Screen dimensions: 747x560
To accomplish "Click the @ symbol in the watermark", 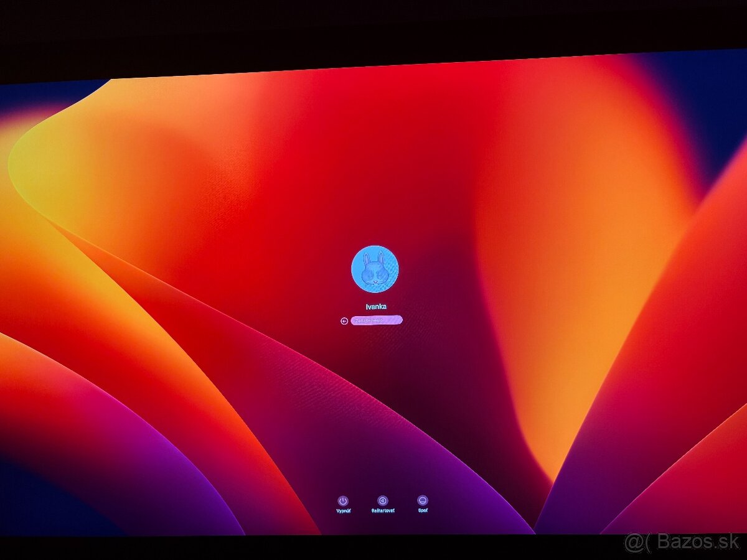I will [x=632, y=542].
